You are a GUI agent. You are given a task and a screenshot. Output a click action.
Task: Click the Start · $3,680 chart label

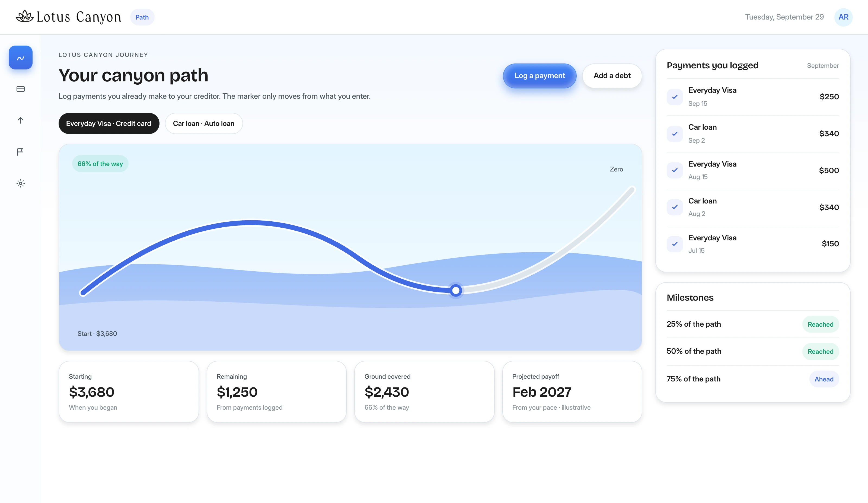pos(97,333)
